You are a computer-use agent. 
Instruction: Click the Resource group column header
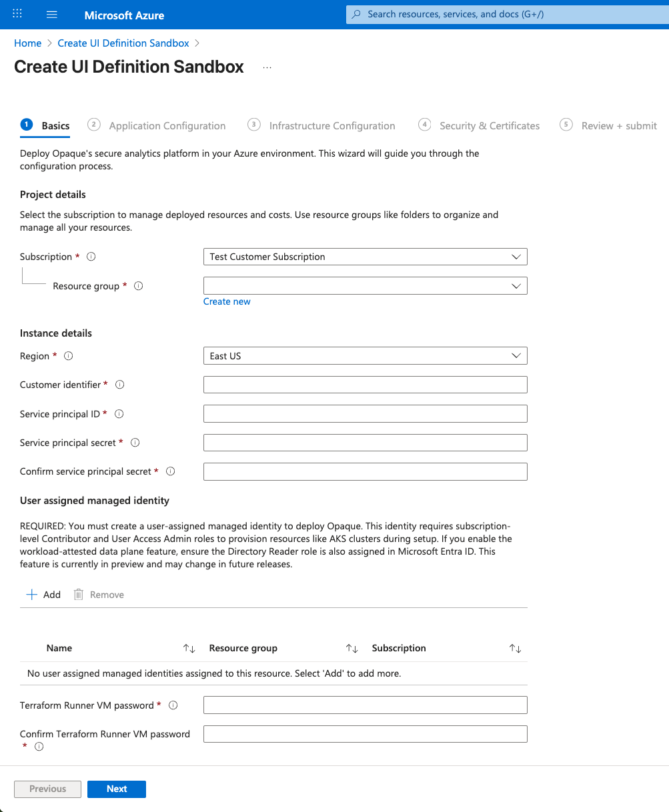(x=243, y=648)
